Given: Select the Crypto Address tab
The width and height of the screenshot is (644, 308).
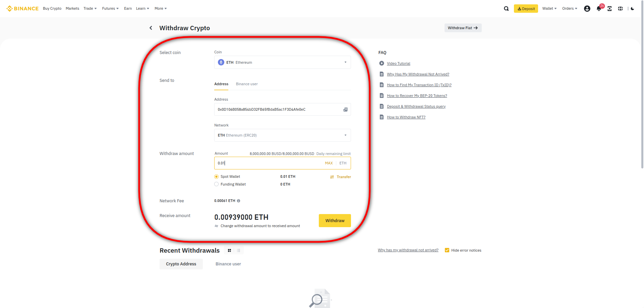Looking at the screenshot, I should pyautogui.click(x=181, y=264).
